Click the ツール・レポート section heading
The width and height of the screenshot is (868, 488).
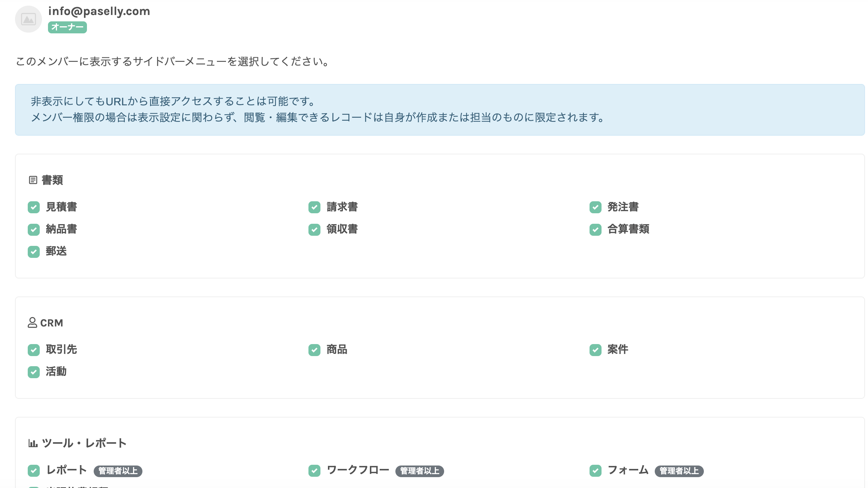pyautogui.click(x=84, y=443)
